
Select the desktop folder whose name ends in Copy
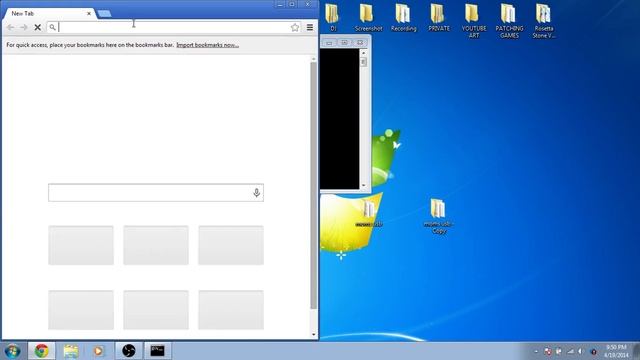pos(438,216)
